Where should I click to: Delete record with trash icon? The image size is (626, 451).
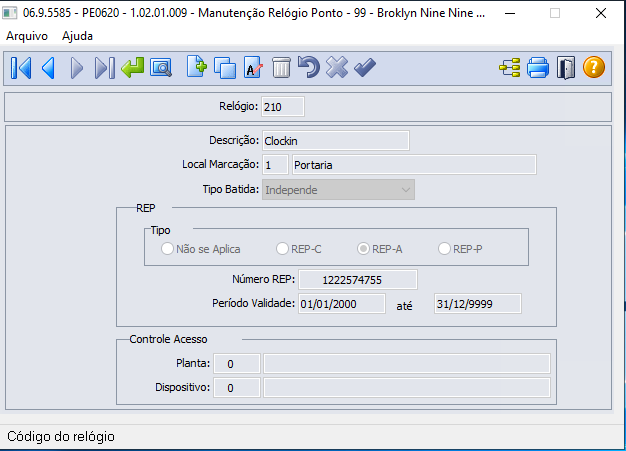(x=281, y=67)
